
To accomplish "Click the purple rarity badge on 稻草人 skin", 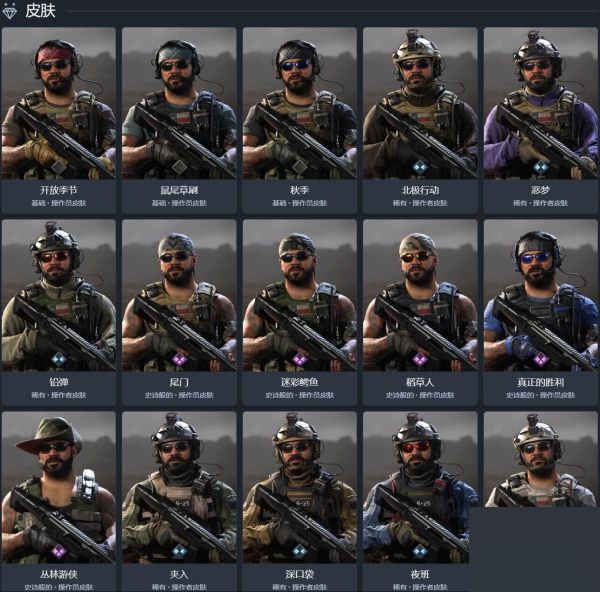I will coord(420,359).
